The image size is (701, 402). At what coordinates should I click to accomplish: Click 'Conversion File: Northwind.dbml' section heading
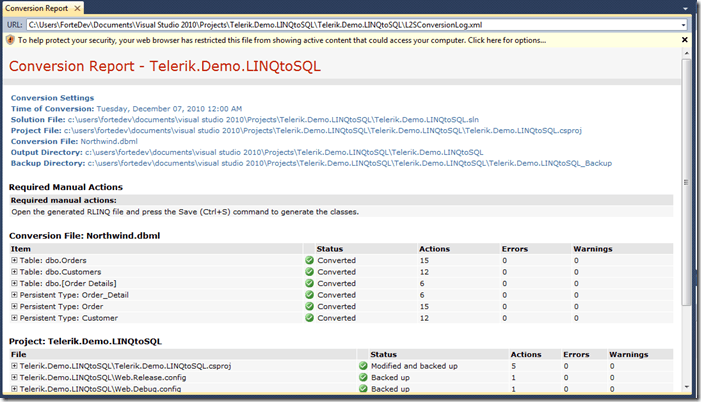[84, 236]
